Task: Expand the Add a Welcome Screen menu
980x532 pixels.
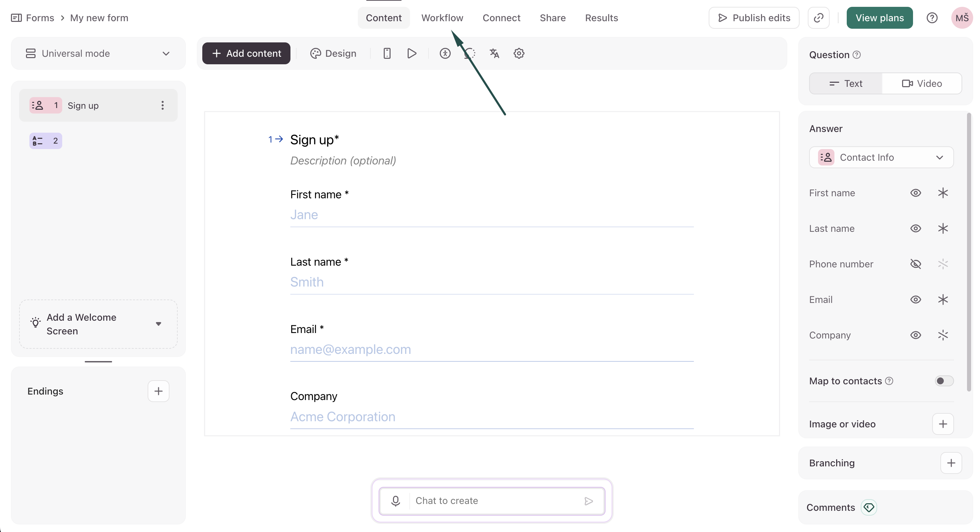Action: [158, 324]
